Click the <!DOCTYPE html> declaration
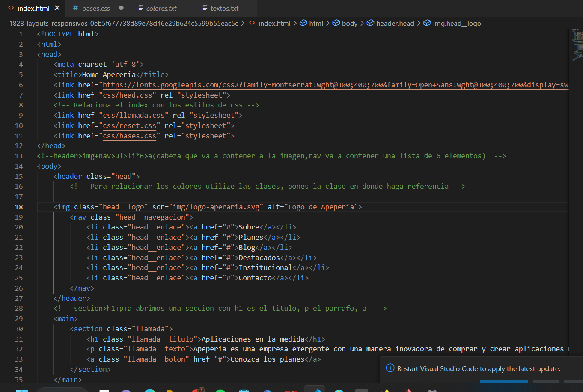This screenshot has width=583, height=392. [x=68, y=34]
